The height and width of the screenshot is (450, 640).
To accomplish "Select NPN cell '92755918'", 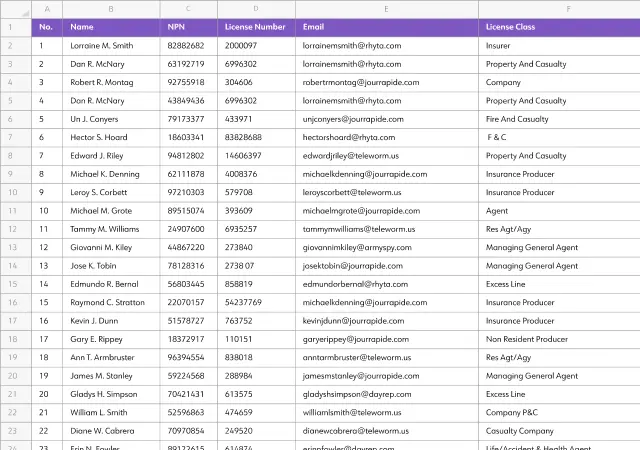I will pos(189,82).
